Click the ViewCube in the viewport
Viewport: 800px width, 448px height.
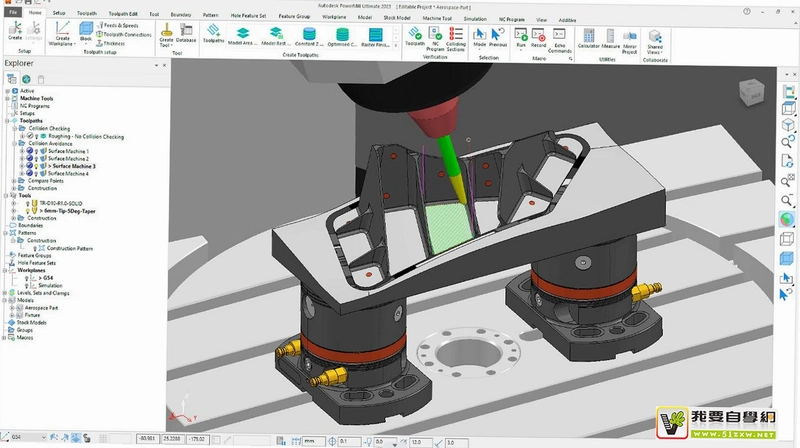tap(751, 92)
